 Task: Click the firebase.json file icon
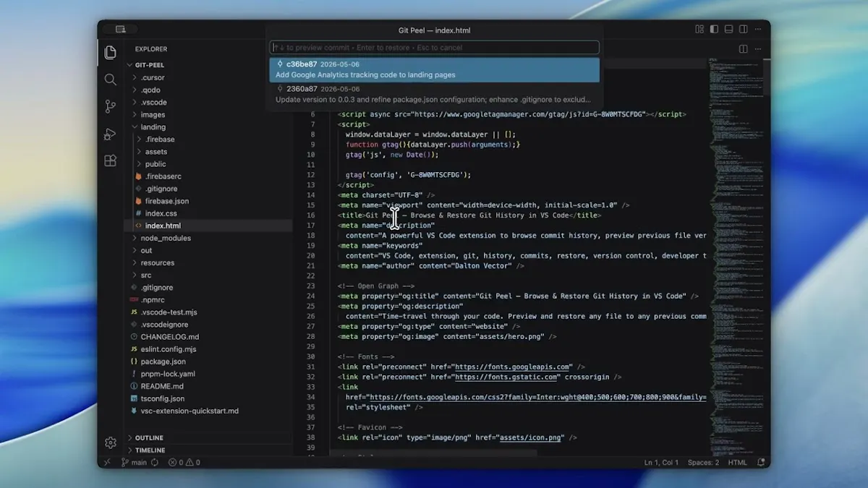[x=138, y=201]
